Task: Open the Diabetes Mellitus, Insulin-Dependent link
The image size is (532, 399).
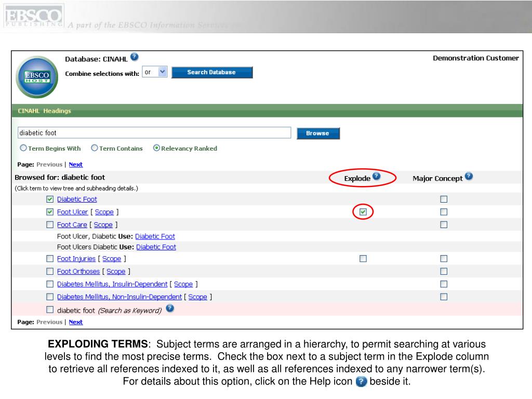Action: 112,284
